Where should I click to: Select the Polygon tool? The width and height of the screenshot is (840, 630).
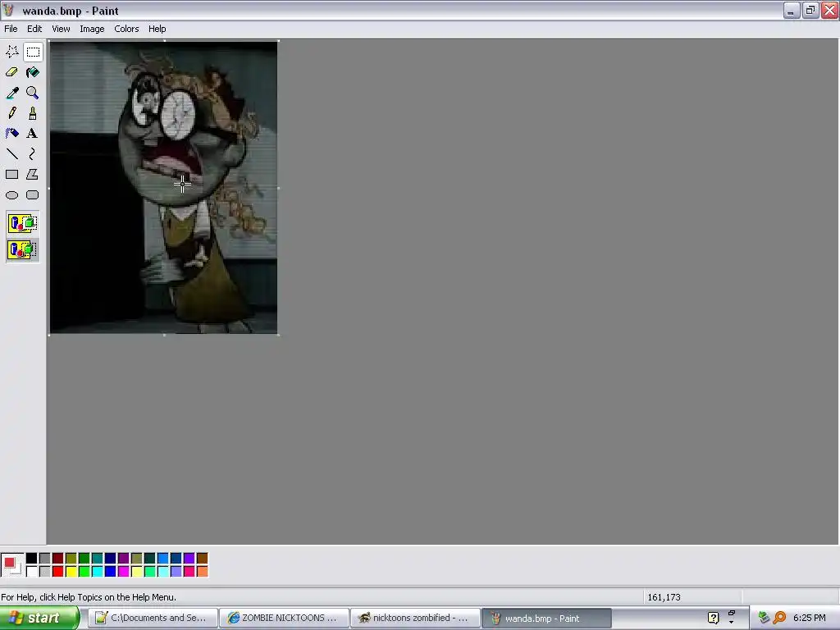coord(33,175)
